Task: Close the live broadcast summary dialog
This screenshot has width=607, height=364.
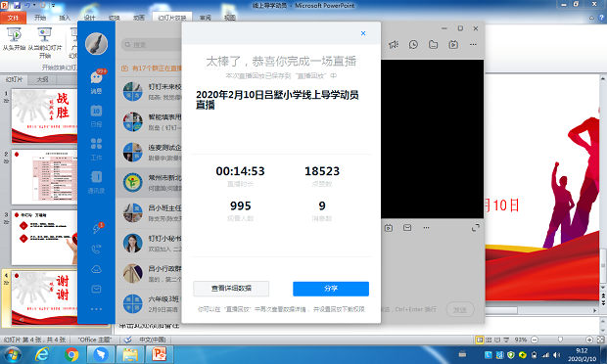Action: 363,33
